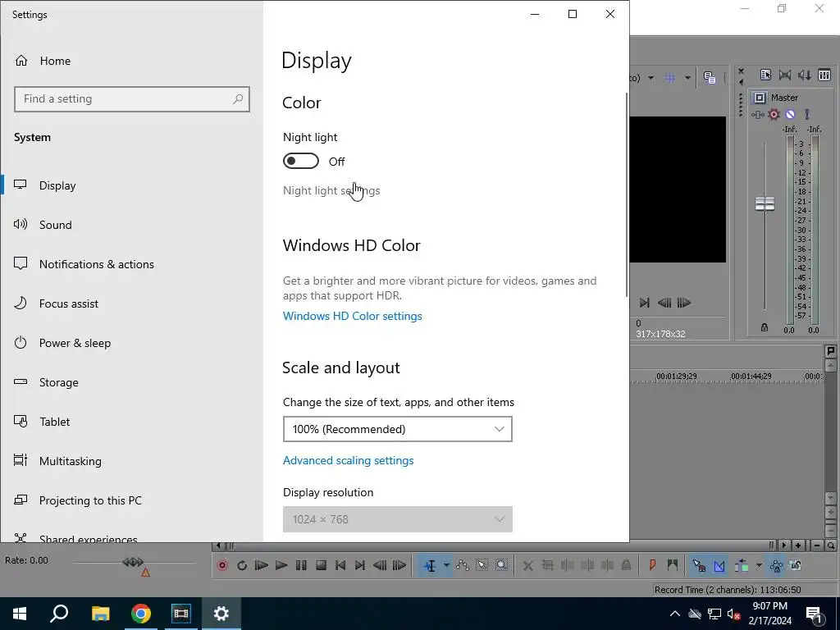This screenshot has height=630, width=840.
Task: Open the Auto Ripple mode dropdown arrow
Action: (758, 565)
